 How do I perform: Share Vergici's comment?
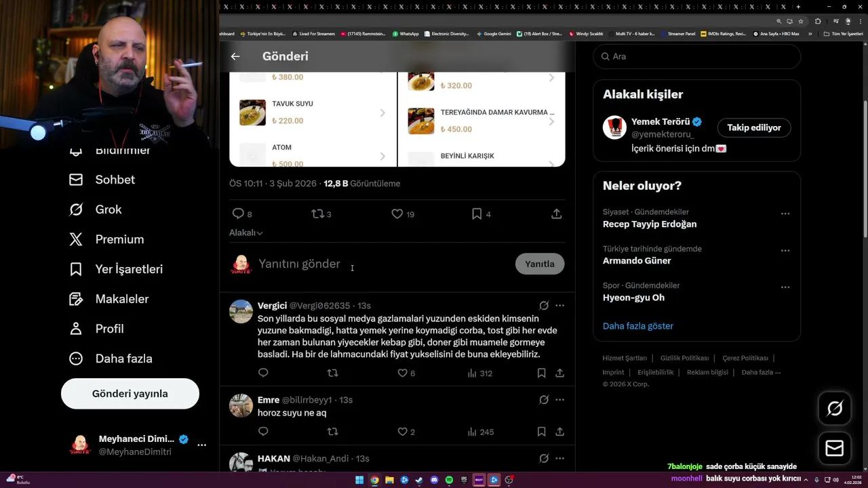click(559, 373)
